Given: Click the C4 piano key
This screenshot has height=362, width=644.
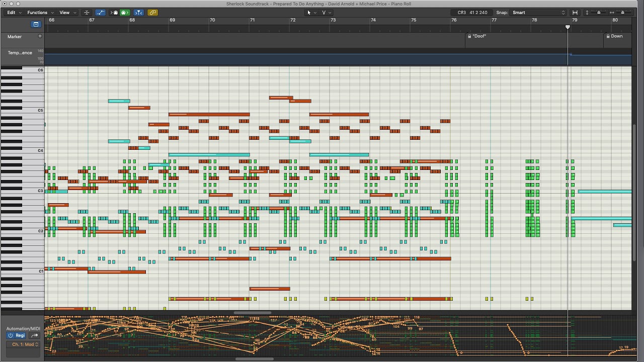Looking at the screenshot, I should click(33, 151).
